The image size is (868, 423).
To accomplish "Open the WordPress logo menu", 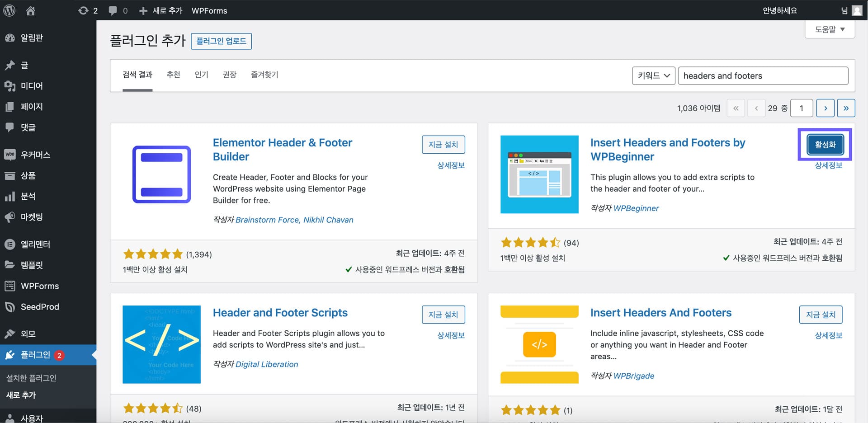I will (x=9, y=10).
